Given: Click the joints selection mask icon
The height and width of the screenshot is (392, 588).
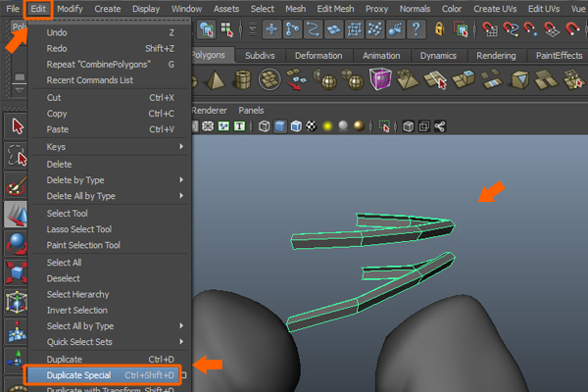Looking at the screenshot, I should pos(292,29).
